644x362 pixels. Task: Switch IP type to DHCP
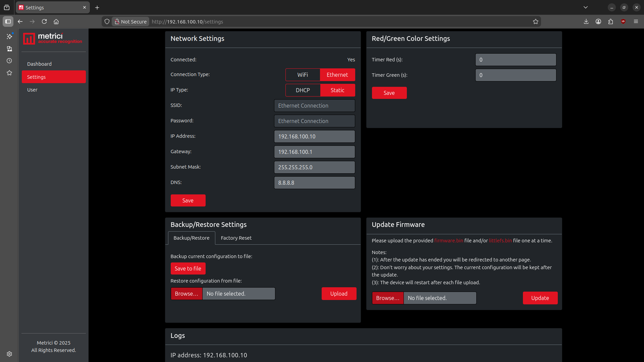[303, 90]
